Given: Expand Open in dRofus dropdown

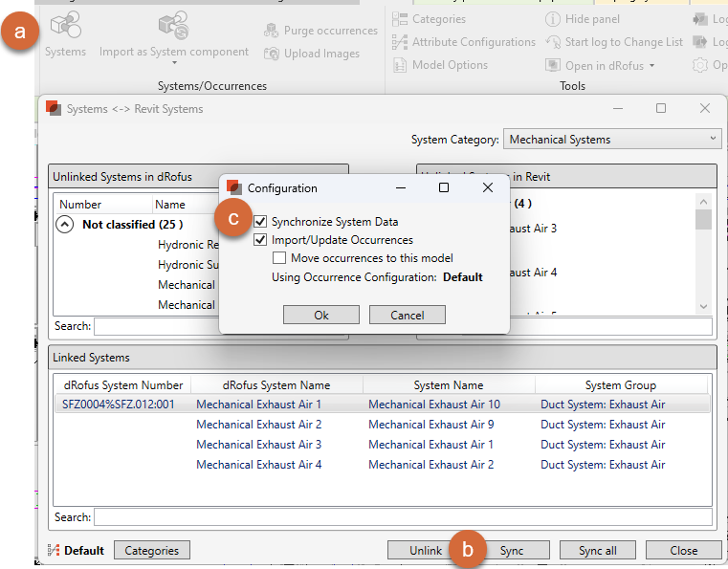Looking at the screenshot, I should tap(651, 66).
